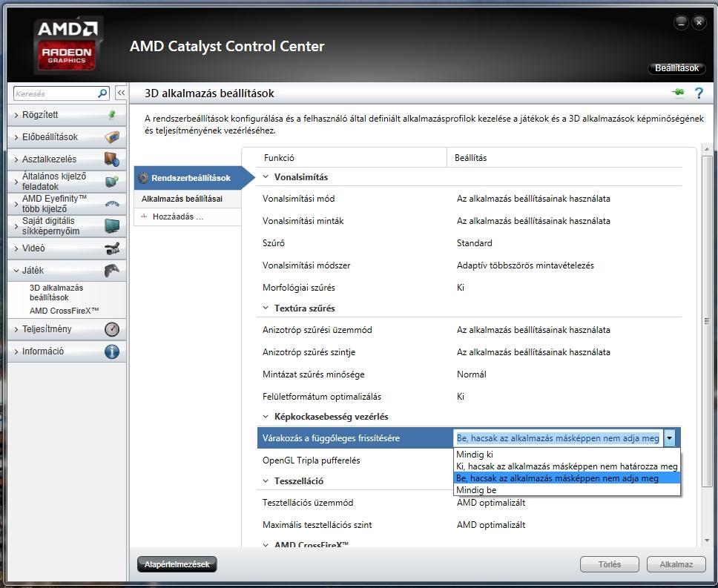Click the AMD Radeon Graphics logo
This screenshot has width=718, height=588.
tap(67, 44)
